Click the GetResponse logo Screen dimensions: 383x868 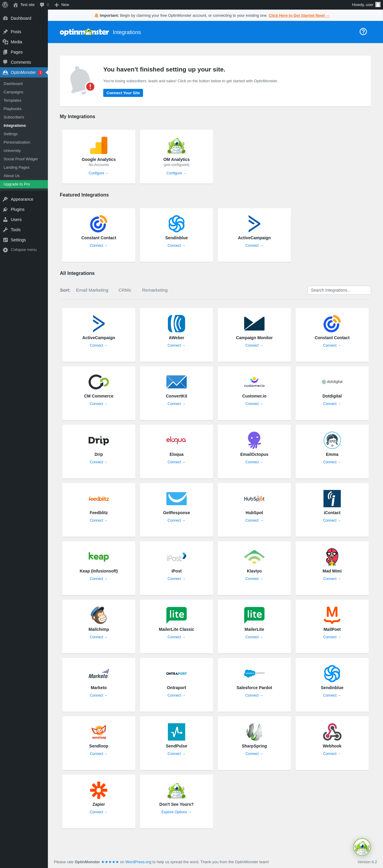pos(176,498)
